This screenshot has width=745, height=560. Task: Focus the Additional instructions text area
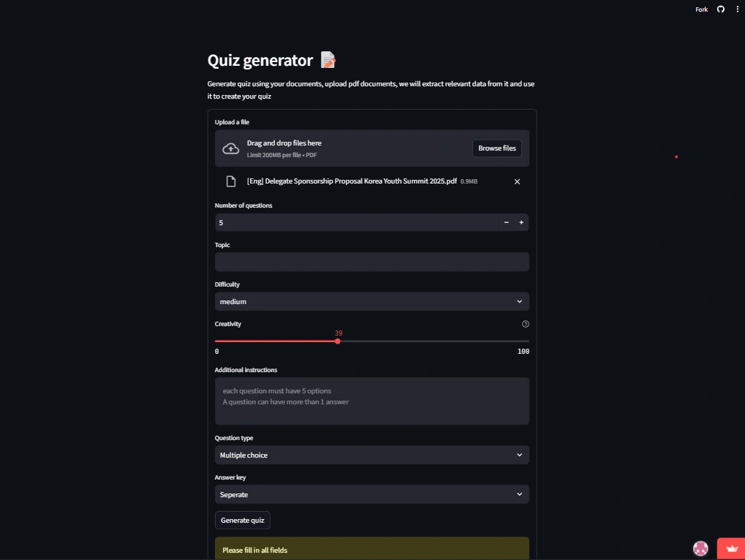click(x=371, y=401)
